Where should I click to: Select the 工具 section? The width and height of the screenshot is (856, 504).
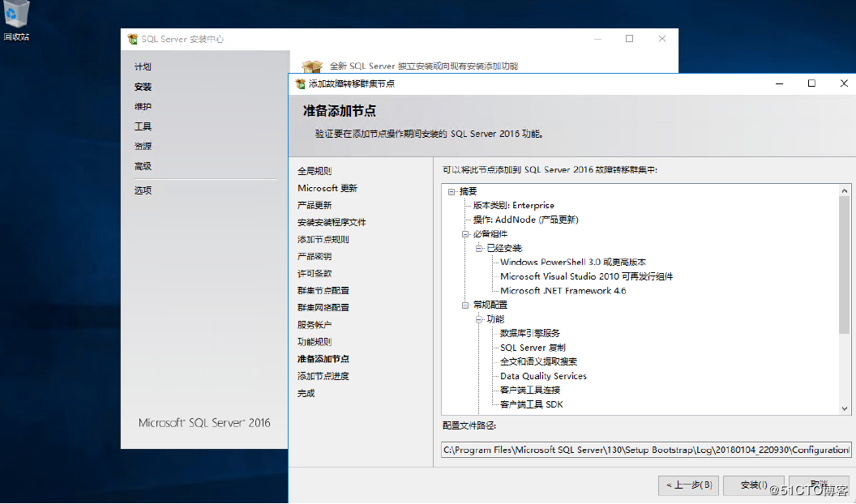tap(143, 126)
